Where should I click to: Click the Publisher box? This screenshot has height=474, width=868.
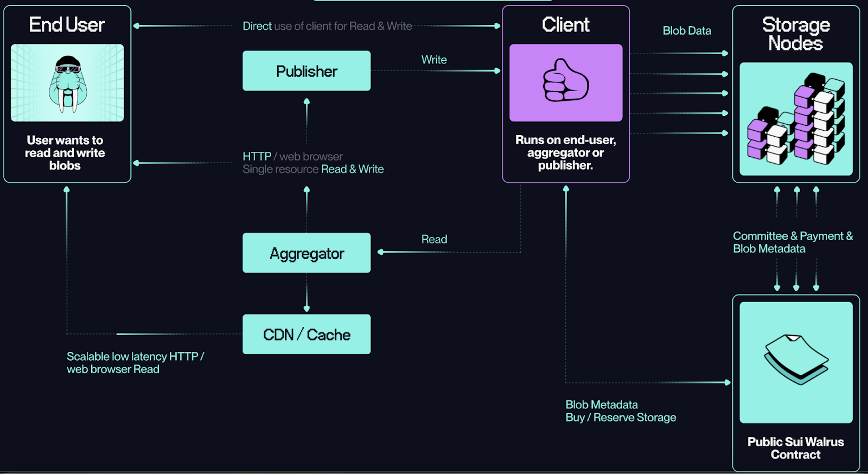point(307,71)
